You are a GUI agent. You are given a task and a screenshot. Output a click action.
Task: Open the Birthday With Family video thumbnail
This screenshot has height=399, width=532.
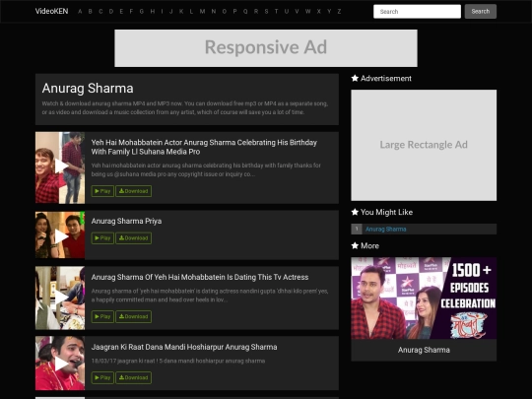pos(60,167)
